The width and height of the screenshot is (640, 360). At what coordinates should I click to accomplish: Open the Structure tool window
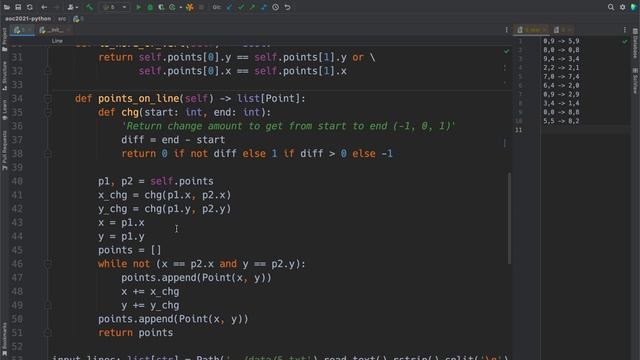click(4, 76)
